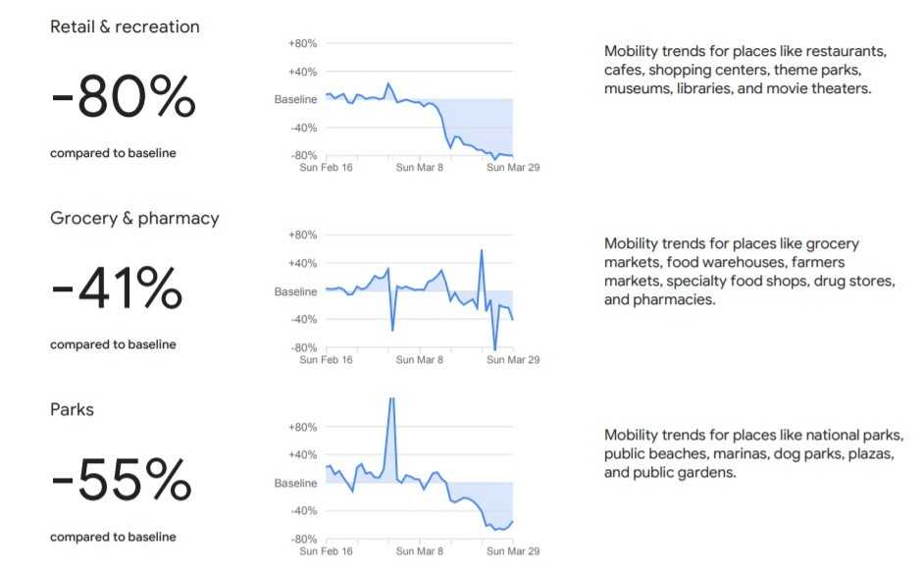Click the retail description mentioning restaurants and cafes
This screenshot has width=924, height=572.
coord(746,70)
